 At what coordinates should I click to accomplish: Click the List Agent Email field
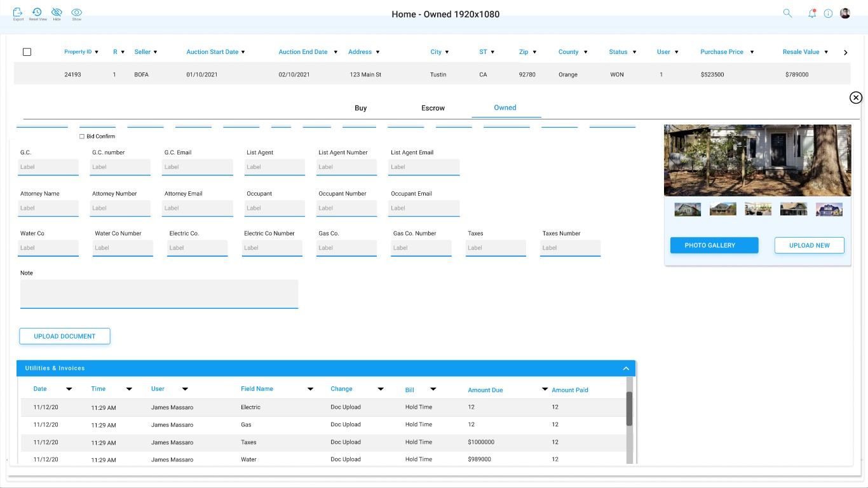pyautogui.click(x=424, y=167)
